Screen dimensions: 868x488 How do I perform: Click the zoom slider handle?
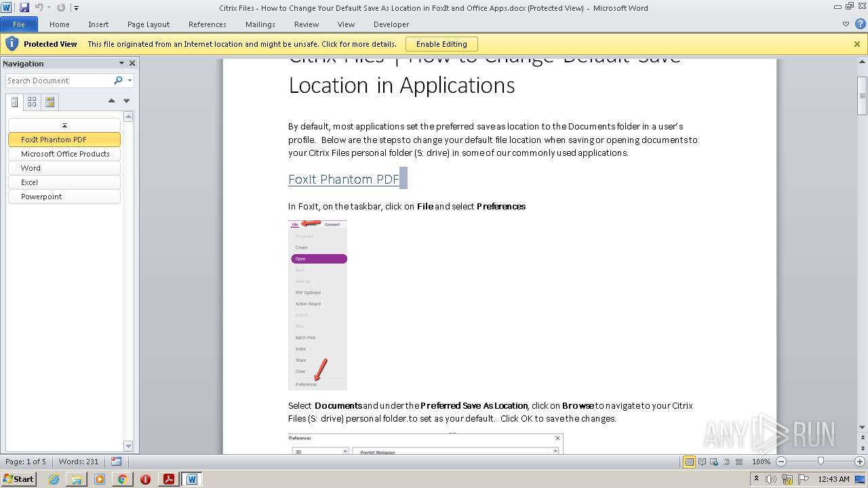821,462
